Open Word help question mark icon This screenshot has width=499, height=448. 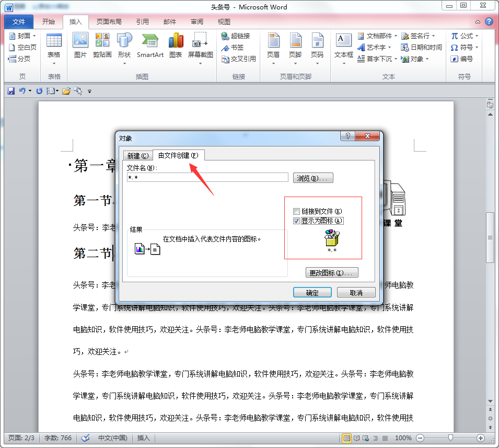[x=489, y=21]
